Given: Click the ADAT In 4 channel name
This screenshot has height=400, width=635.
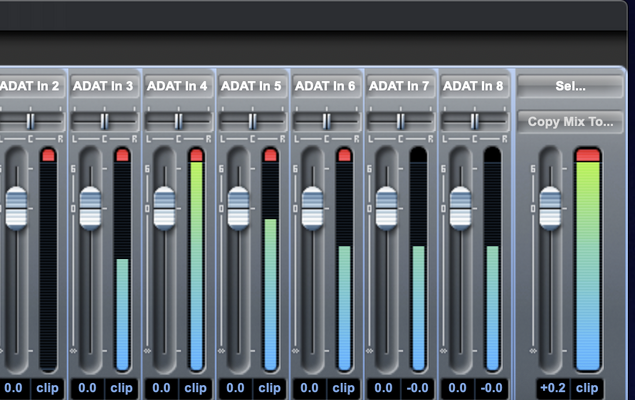Looking at the screenshot, I should (179, 86).
